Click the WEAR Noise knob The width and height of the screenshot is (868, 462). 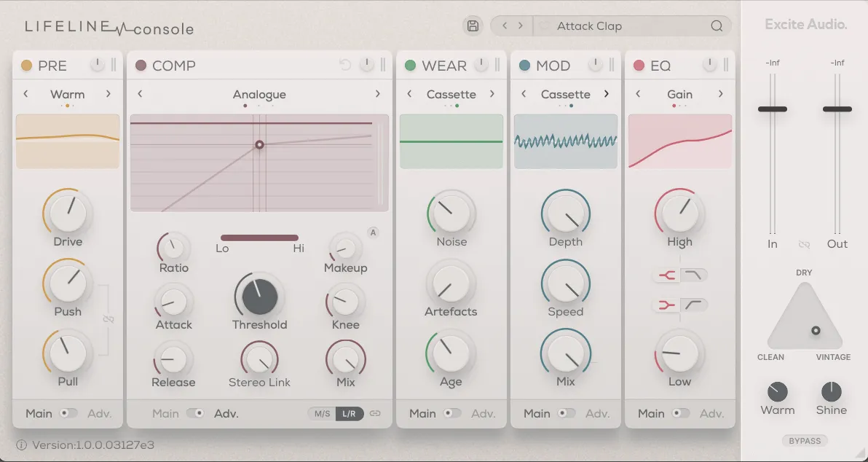[x=451, y=214]
